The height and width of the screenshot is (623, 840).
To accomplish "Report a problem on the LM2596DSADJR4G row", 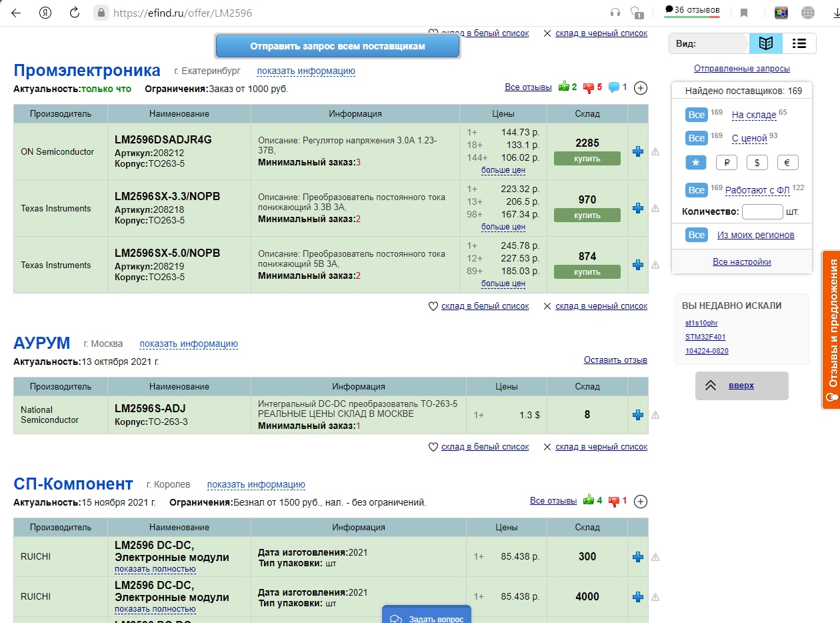I will 655,152.
